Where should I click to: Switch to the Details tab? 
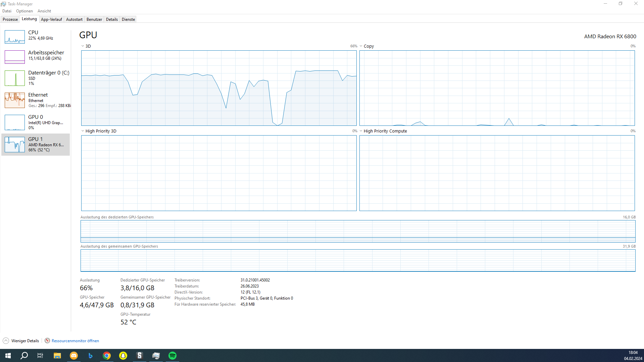click(112, 19)
